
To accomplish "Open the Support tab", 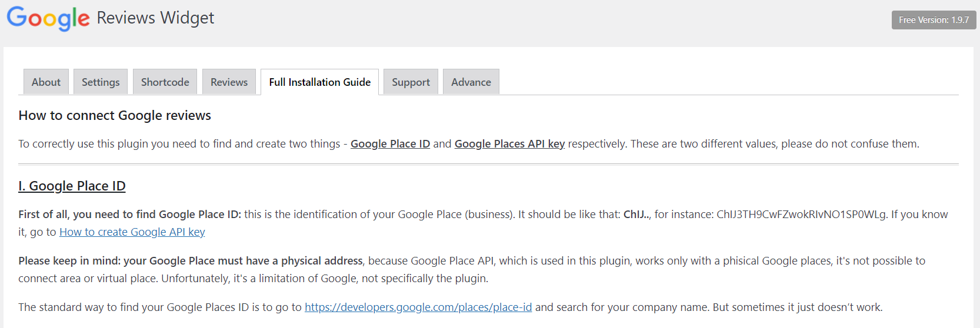I will point(411,82).
